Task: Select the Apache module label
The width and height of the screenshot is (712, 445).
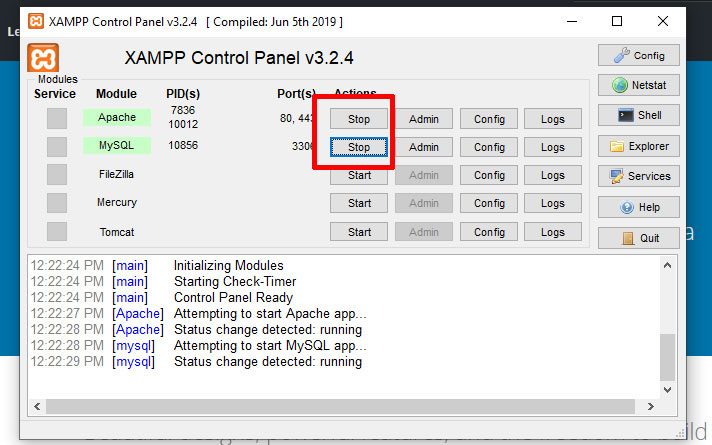Action: click(117, 117)
